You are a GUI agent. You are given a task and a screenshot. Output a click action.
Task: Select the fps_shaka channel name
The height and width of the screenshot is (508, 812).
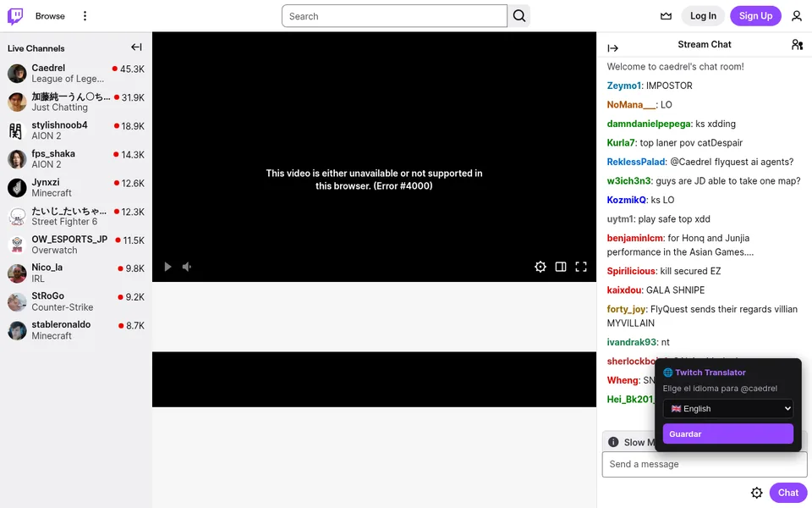[53, 153]
